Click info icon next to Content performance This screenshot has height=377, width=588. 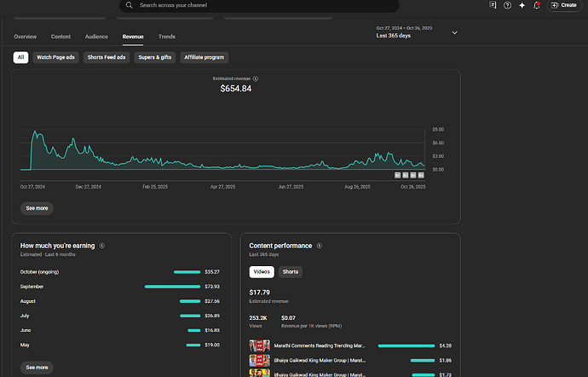click(320, 246)
